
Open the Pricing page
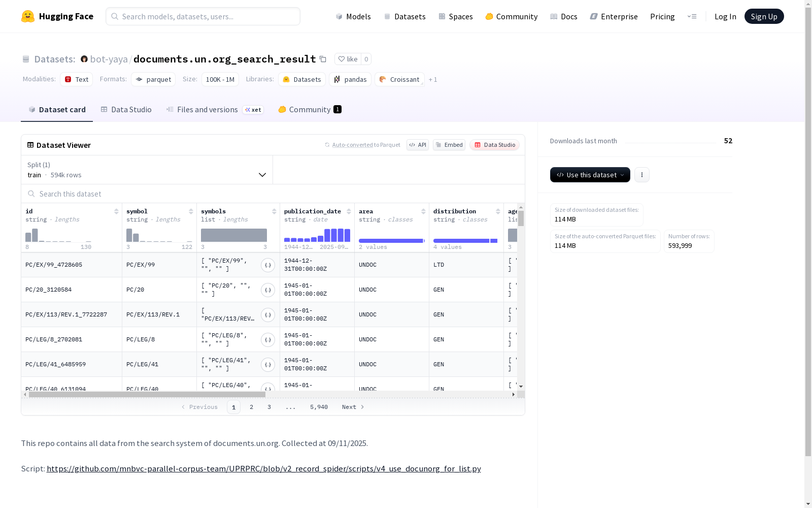click(662, 16)
